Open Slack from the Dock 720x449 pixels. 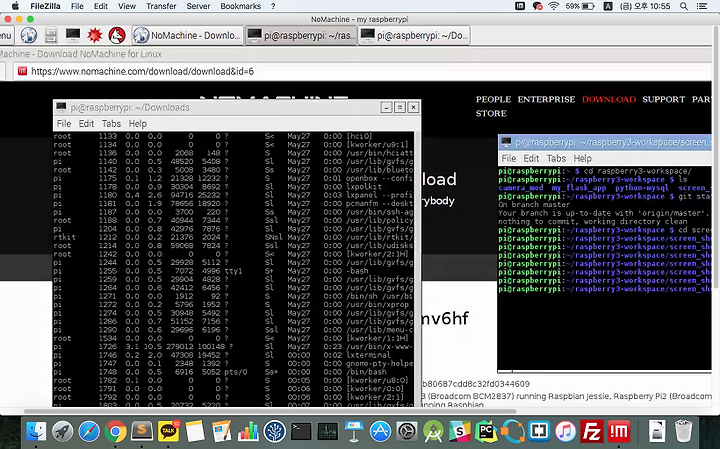(459, 432)
